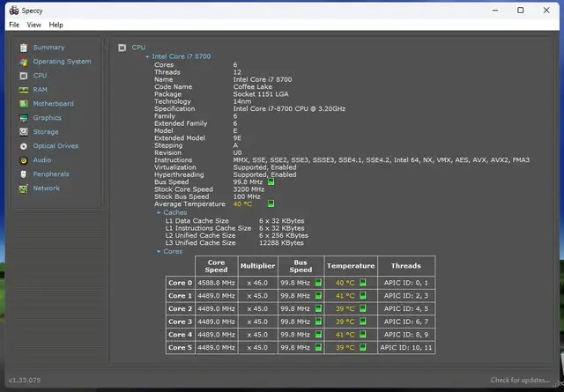Open the Audio section icon
Screen dimensions: 564x392
click(x=23, y=160)
